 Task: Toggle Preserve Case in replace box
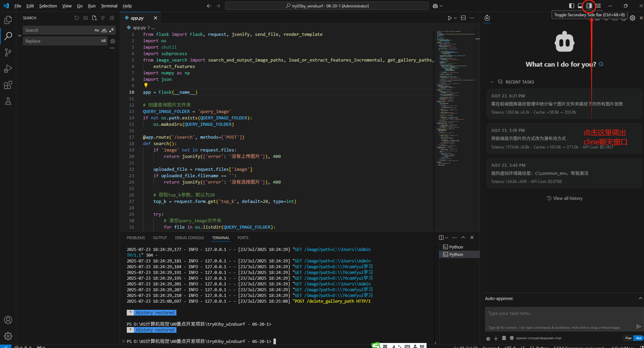pyautogui.click(x=103, y=41)
